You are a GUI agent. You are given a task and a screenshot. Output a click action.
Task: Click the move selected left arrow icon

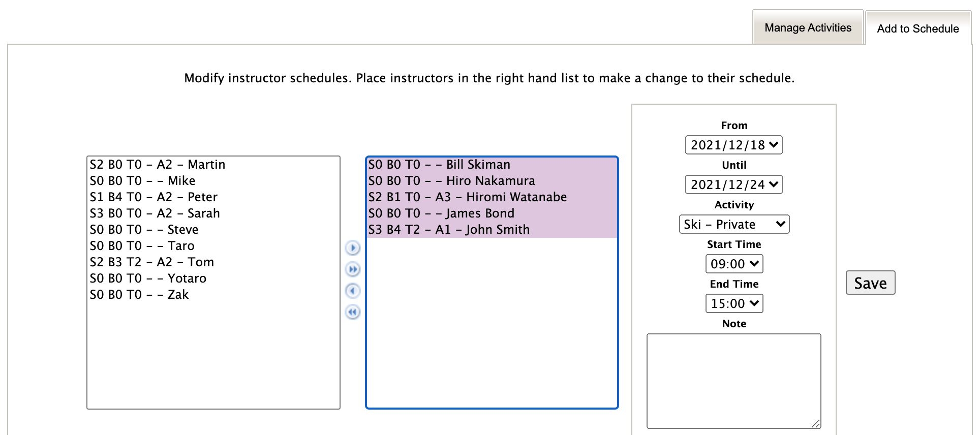pos(352,291)
